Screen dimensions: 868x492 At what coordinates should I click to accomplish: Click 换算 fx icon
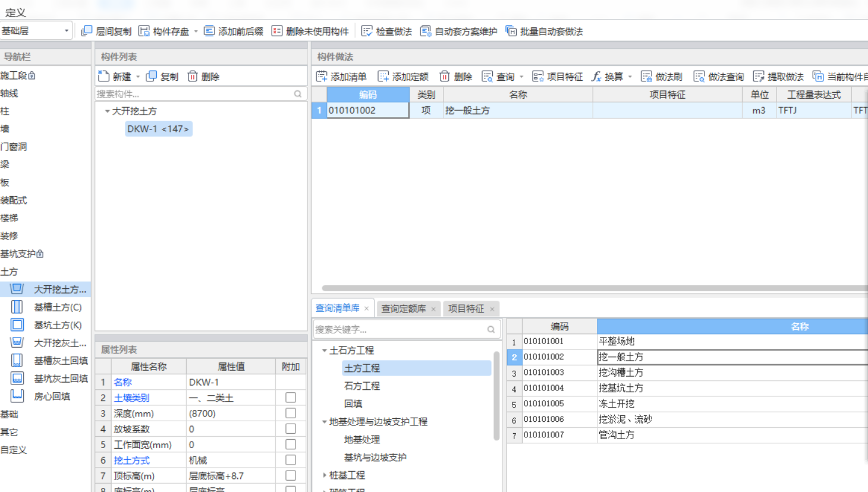click(x=596, y=76)
